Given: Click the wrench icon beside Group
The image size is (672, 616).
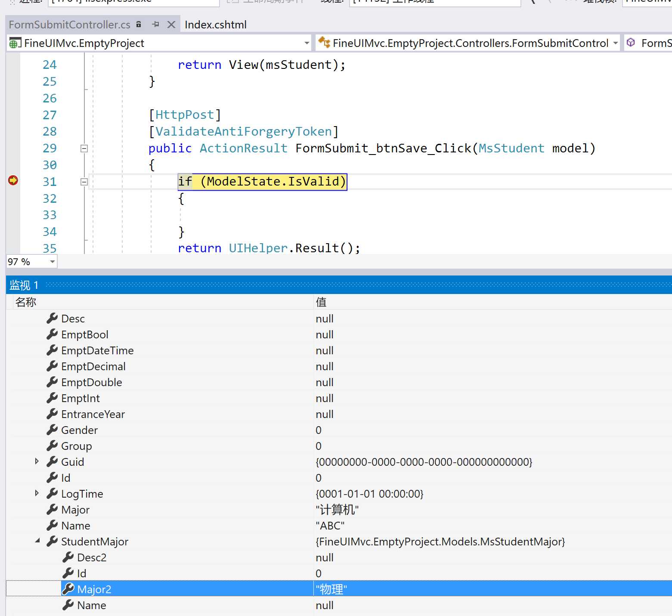Looking at the screenshot, I should tap(52, 446).
